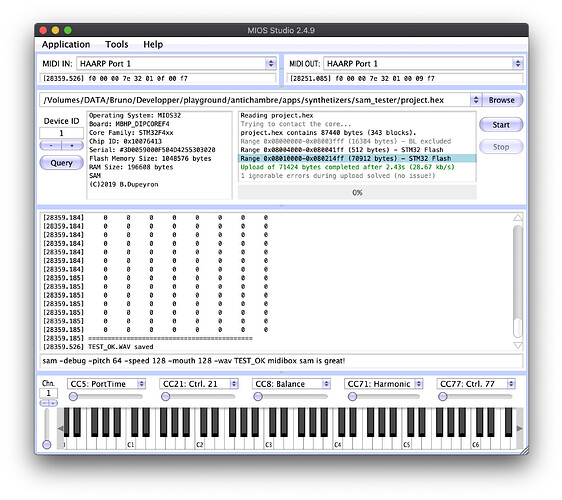Click the '1 ignorable errors during upload' line
The height and width of the screenshot is (500, 562).
pos(338,176)
